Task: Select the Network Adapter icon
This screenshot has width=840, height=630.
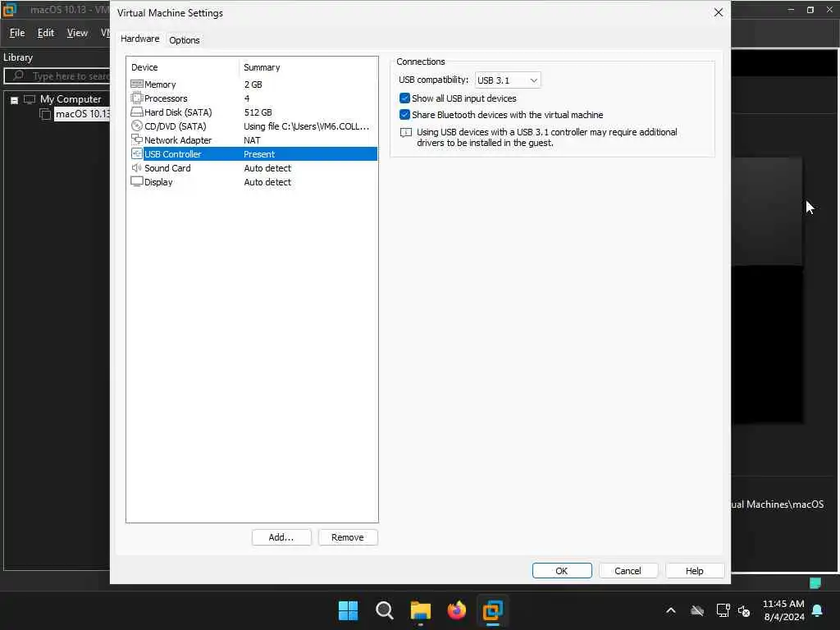Action: (137, 139)
